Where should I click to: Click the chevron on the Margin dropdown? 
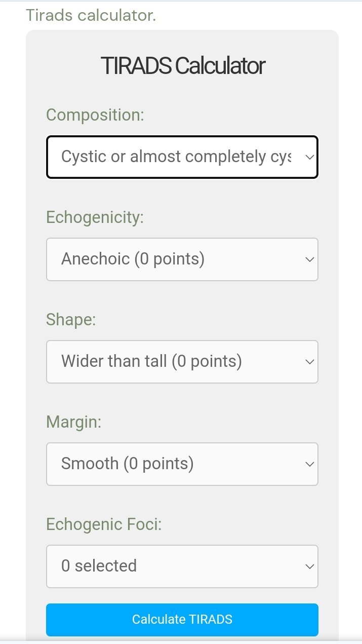(310, 464)
